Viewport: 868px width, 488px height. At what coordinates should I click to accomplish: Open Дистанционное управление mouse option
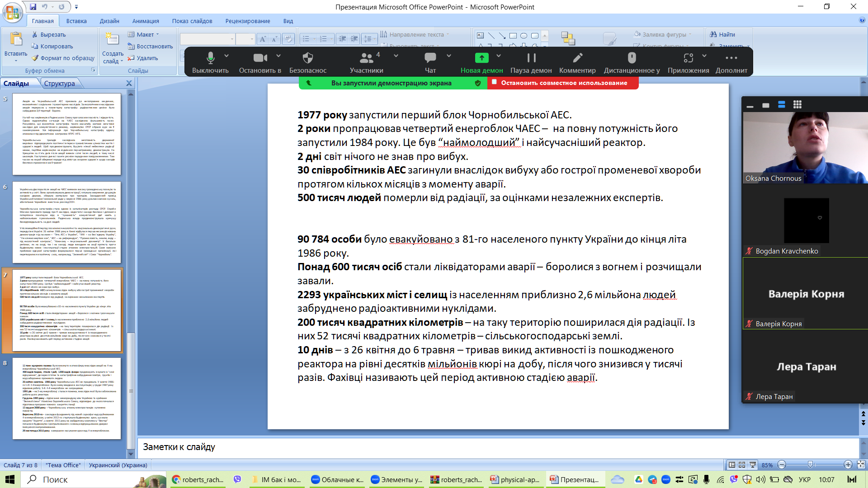pos(632,62)
